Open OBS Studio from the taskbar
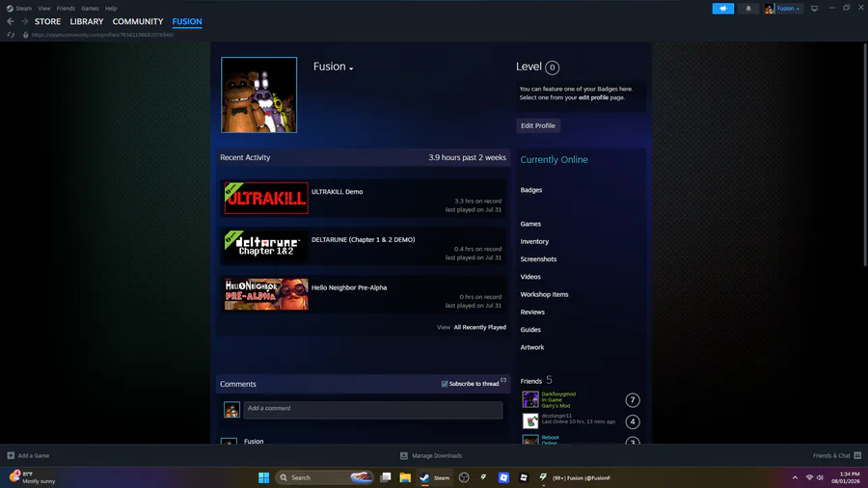 point(464,477)
